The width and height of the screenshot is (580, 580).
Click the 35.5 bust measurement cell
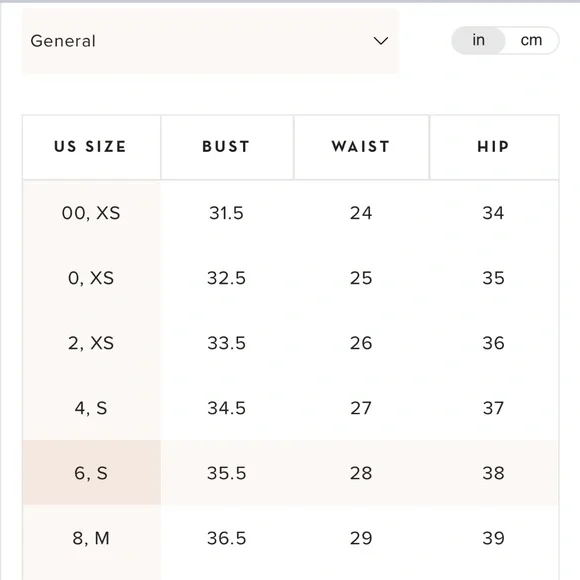(x=227, y=473)
